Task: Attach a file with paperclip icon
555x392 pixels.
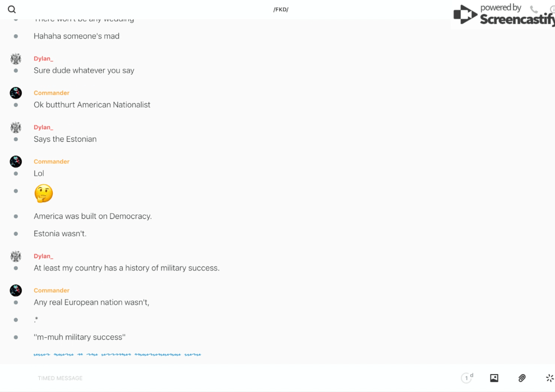Action: (522, 378)
